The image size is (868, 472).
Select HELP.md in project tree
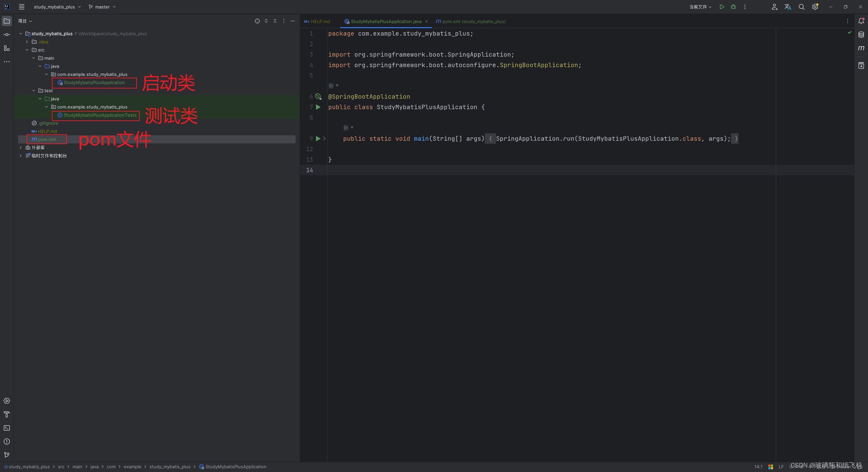44,131
